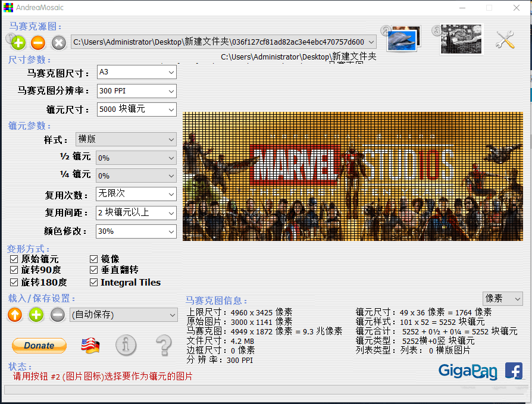Screen dimensions: 532x404
Task: Uncheck the 旋转90度 checkbox
Action: (14, 270)
